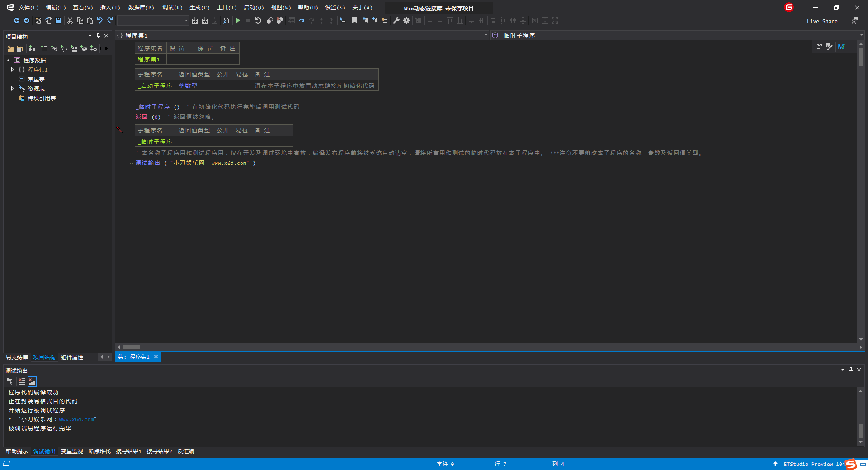
Task: Click the Live Share button
Action: pos(822,21)
